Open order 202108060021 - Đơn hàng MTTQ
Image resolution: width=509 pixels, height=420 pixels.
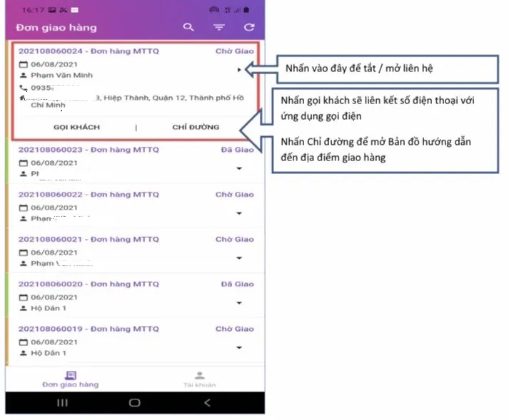coord(89,240)
